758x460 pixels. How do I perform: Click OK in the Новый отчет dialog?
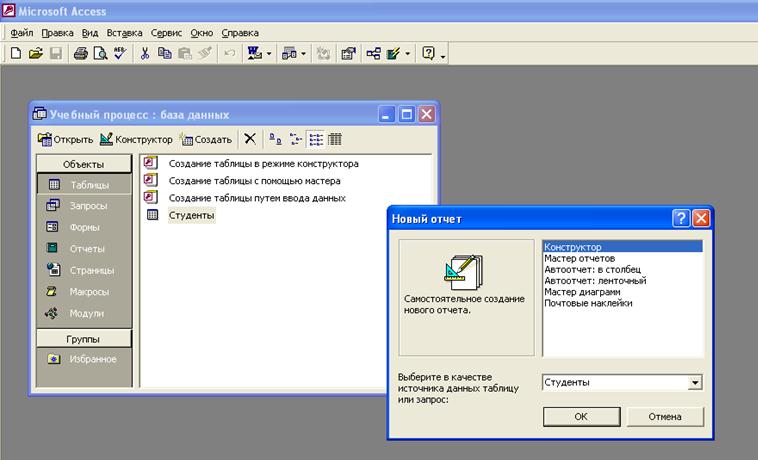tap(582, 417)
